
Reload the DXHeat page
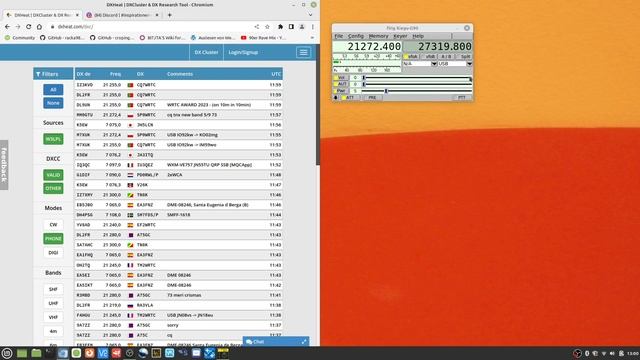pyautogui.click(x=29, y=27)
